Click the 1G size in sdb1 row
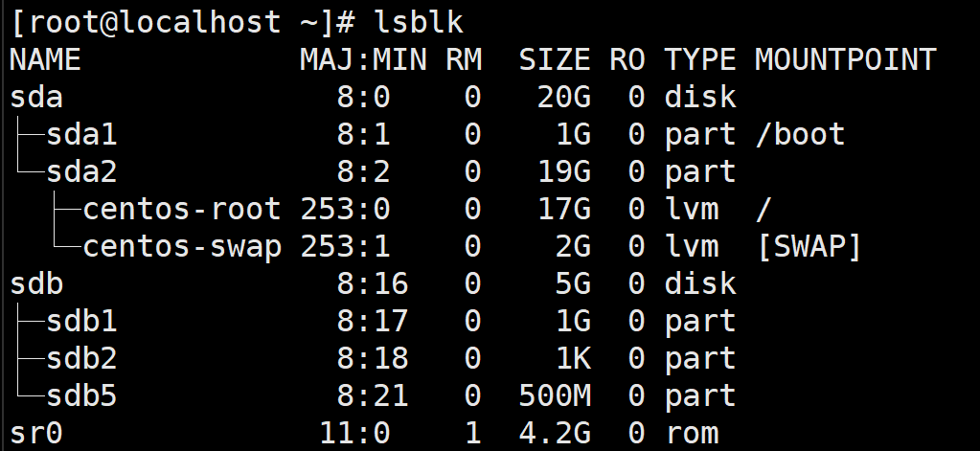This screenshot has width=980, height=451. [573, 321]
